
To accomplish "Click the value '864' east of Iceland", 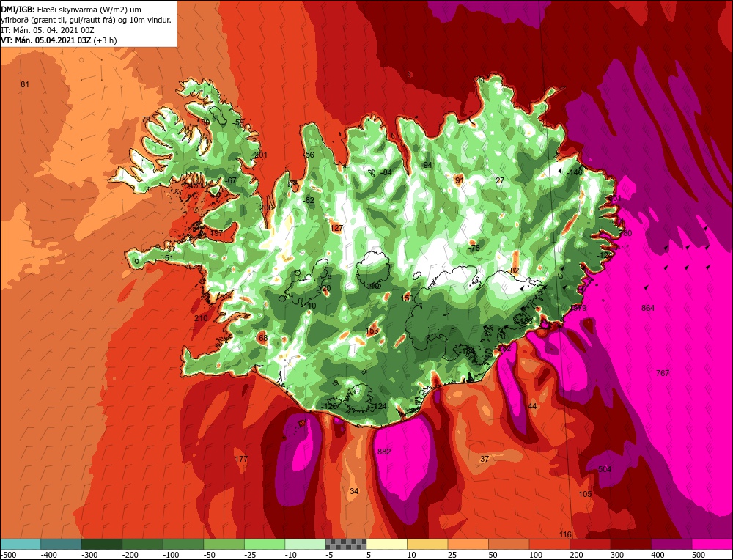I will pos(648,308).
